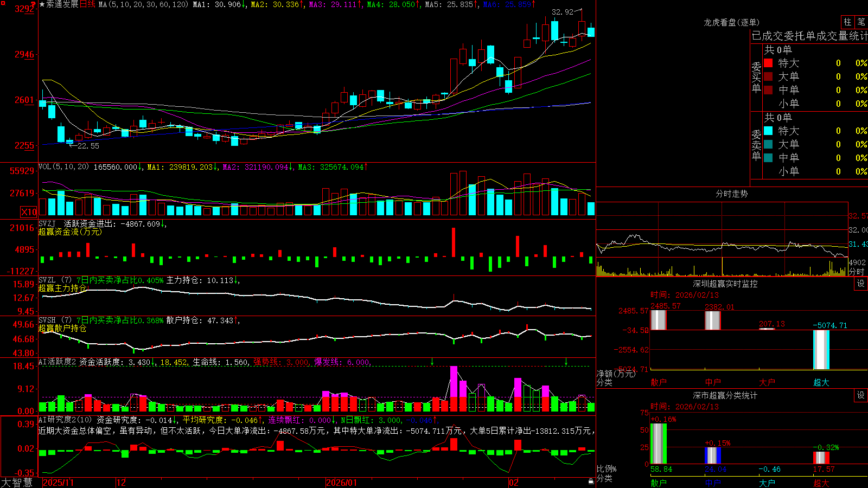Click the 日线 period label
The width and height of the screenshot is (868, 488).
tap(87, 4)
